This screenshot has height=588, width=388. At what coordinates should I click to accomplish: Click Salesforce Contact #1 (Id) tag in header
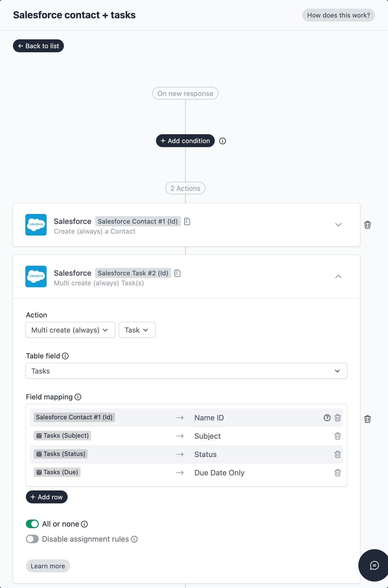click(x=138, y=221)
